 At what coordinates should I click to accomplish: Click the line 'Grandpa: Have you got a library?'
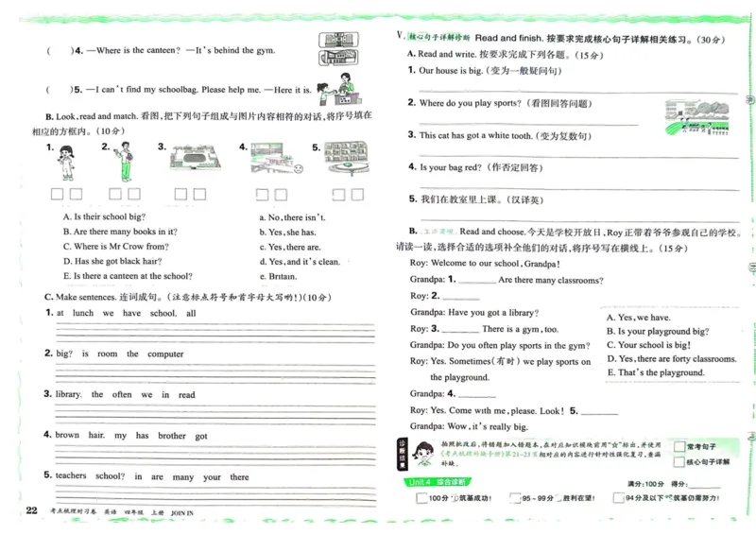[x=474, y=313]
